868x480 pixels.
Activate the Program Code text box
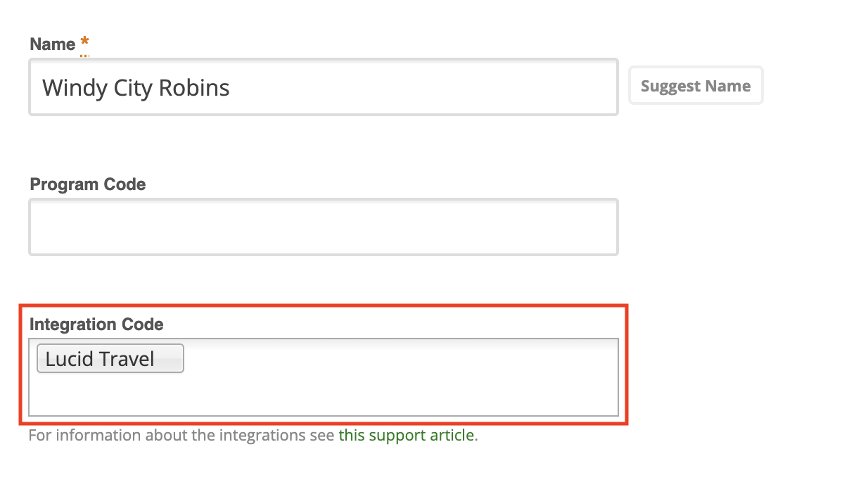coord(324,227)
